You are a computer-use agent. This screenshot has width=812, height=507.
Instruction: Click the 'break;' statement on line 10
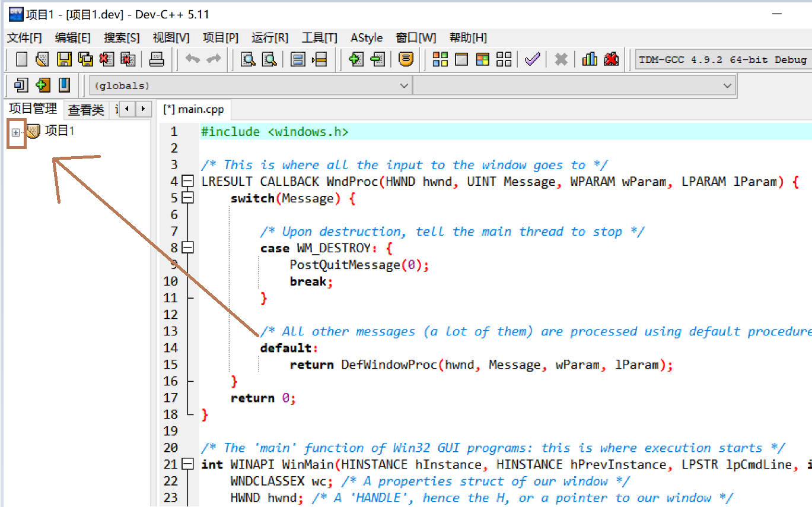tap(311, 281)
